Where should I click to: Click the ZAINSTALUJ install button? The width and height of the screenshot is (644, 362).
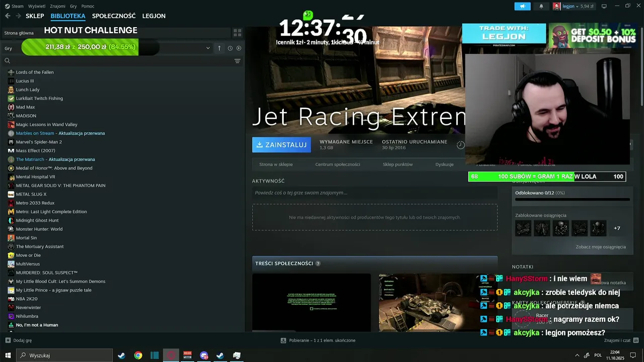coord(281,145)
